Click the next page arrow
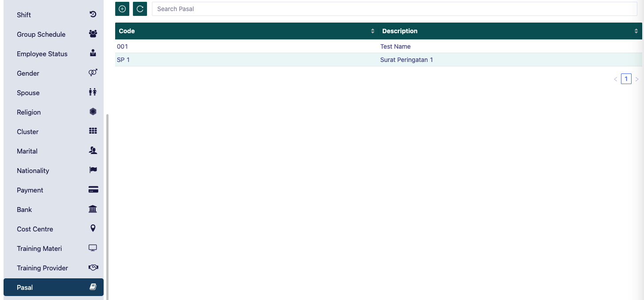 [637, 79]
